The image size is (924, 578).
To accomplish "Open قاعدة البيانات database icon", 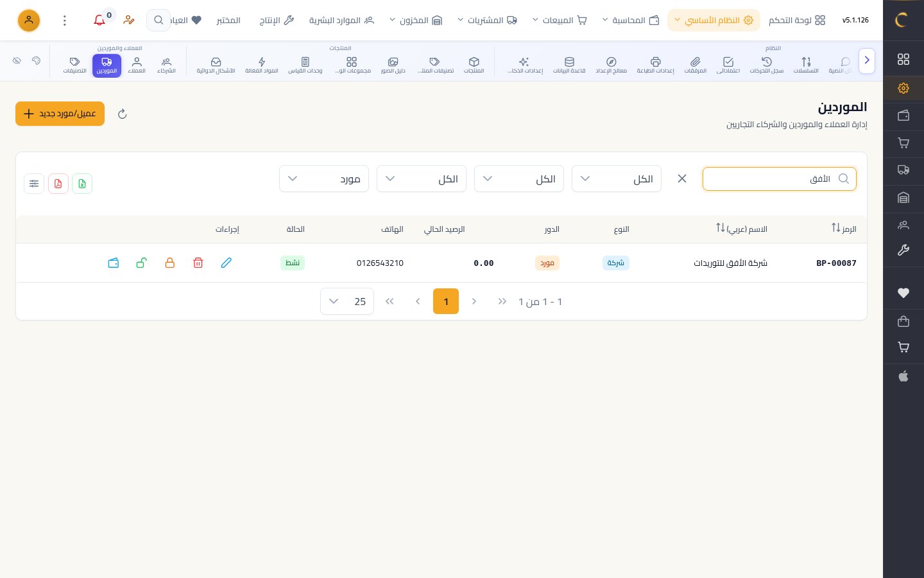I will (x=569, y=65).
